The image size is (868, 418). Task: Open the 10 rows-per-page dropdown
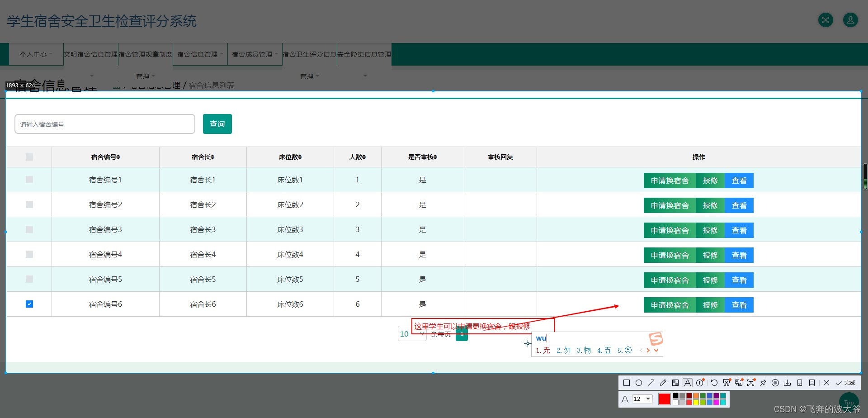pyautogui.click(x=412, y=334)
